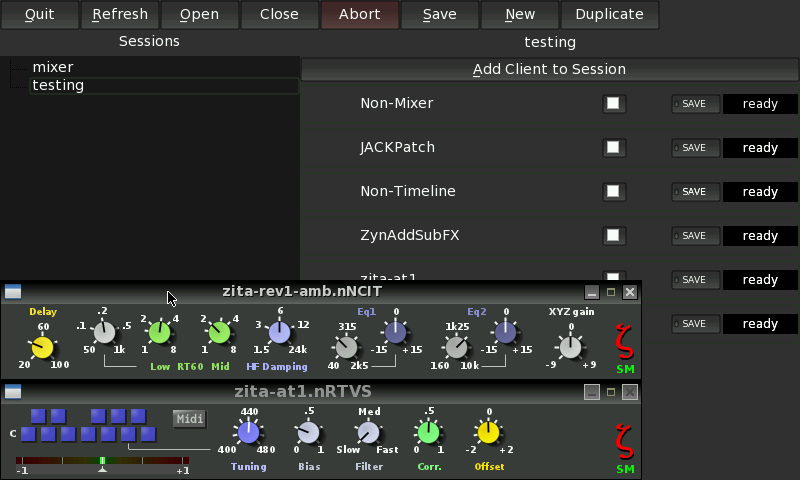Image resolution: width=800 pixels, height=480 pixels.
Task: Toggle the C note button in zita-at1
Action: pyautogui.click(x=28, y=434)
